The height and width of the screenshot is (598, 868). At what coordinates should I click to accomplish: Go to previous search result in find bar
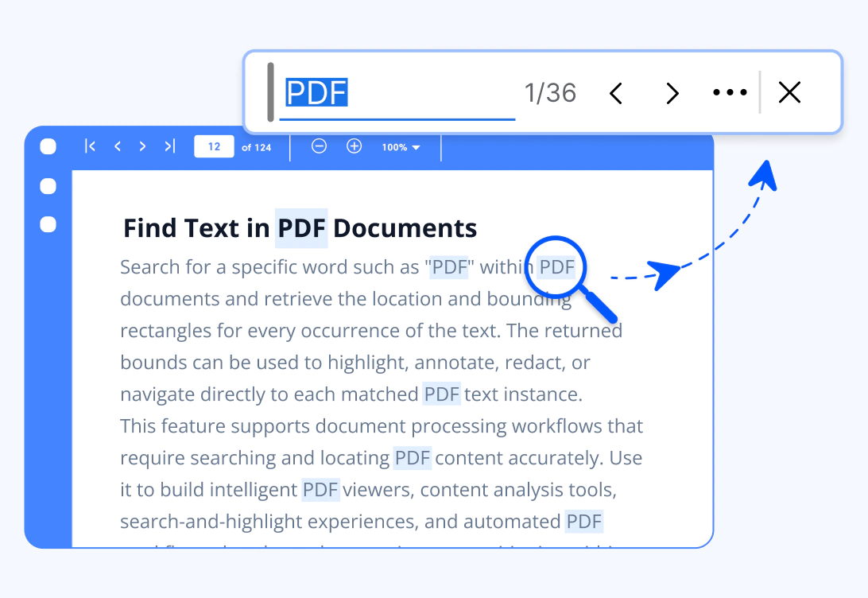(x=615, y=93)
